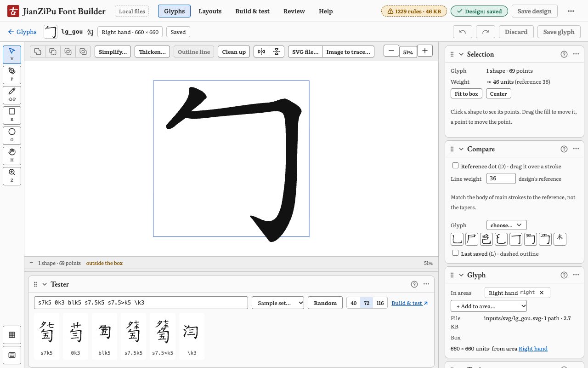Select the s7k5 sample preview in Tester
This screenshot has height=368, width=588.
click(46, 336)
